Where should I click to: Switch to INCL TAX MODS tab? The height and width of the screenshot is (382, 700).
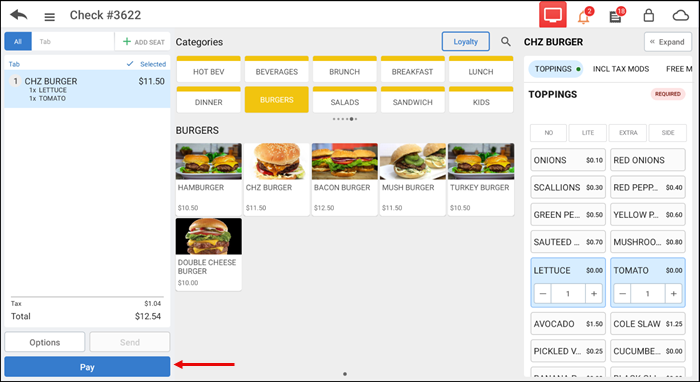(621, 69)
